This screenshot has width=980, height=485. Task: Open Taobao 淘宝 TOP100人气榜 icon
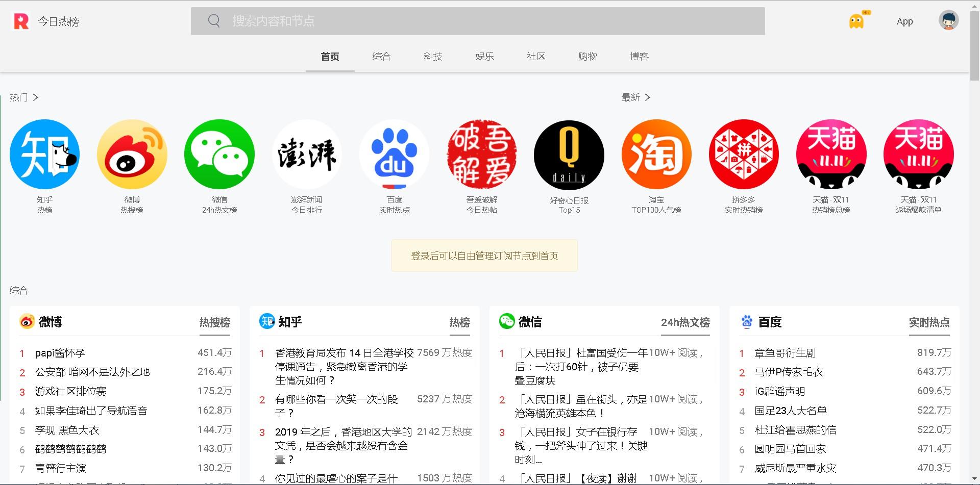pos(656,155)
